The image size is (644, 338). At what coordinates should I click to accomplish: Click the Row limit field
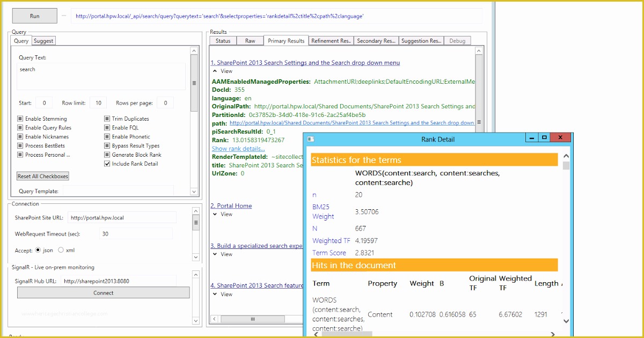[98, 103]
